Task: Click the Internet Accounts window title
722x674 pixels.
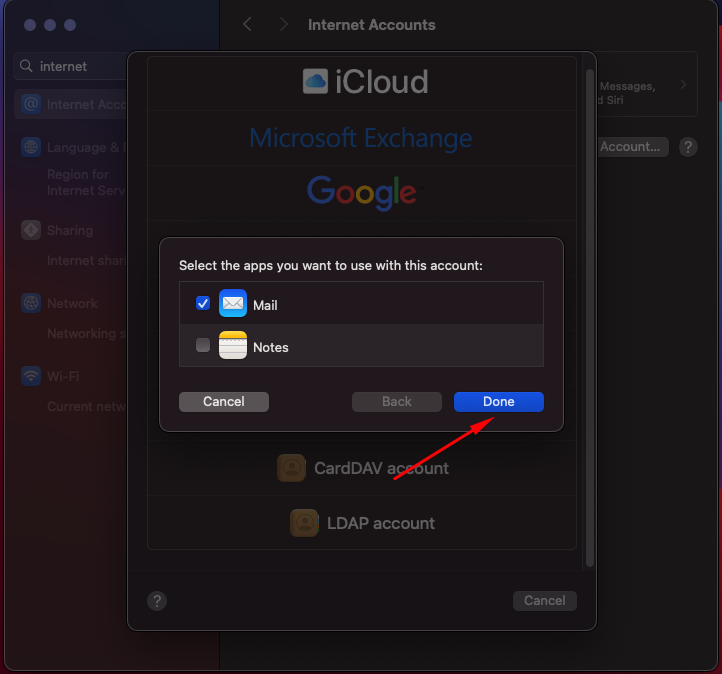Action: pyautogui.click(x=372, y=25)
